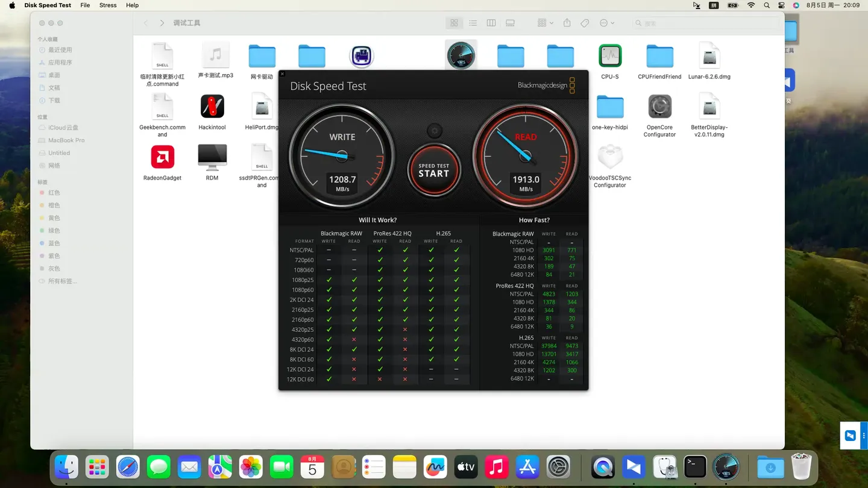The height and width of the screenshot is (488, 868).
Task: Click the Finder share icon
Action: tap(567, 23)
